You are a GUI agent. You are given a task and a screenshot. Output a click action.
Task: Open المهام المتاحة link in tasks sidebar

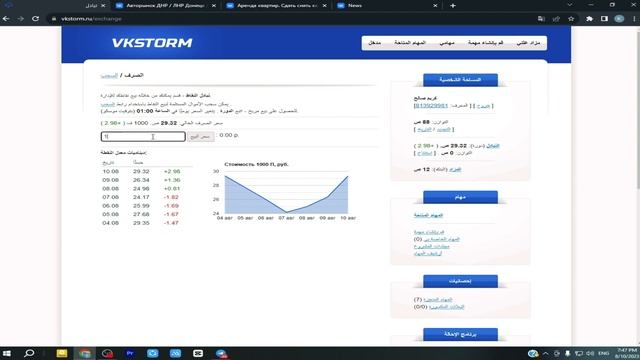click(x=428, y=215)
